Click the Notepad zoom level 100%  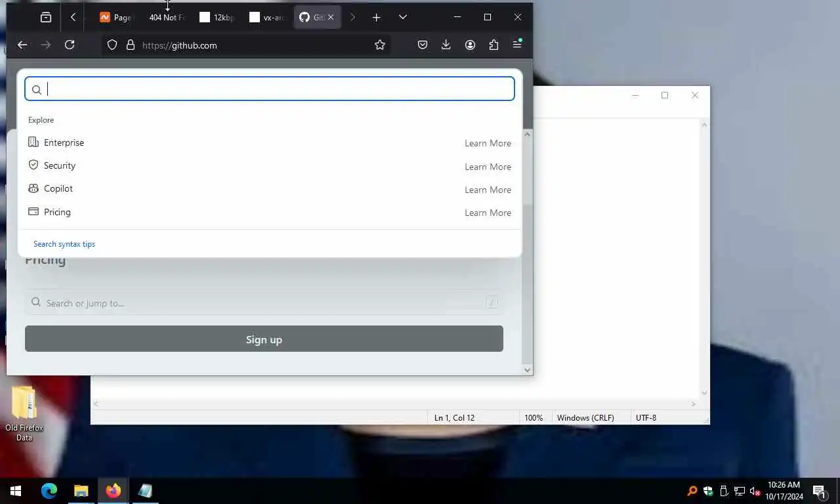pyautogui.click(x=534, y=417)
